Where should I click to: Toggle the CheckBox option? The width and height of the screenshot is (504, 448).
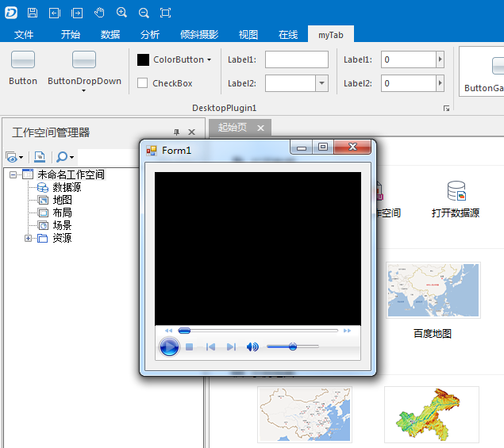[x=143, y=83]
